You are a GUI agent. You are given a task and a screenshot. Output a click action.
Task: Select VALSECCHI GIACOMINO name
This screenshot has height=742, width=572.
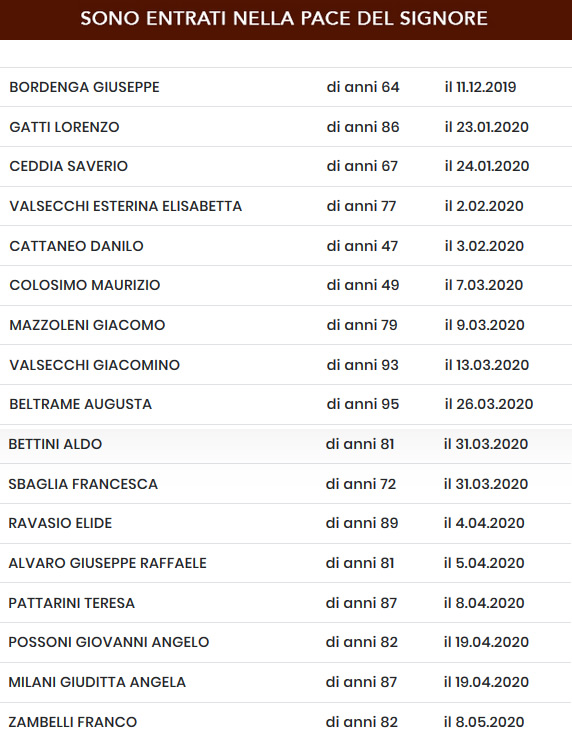(x=95, y=365)
